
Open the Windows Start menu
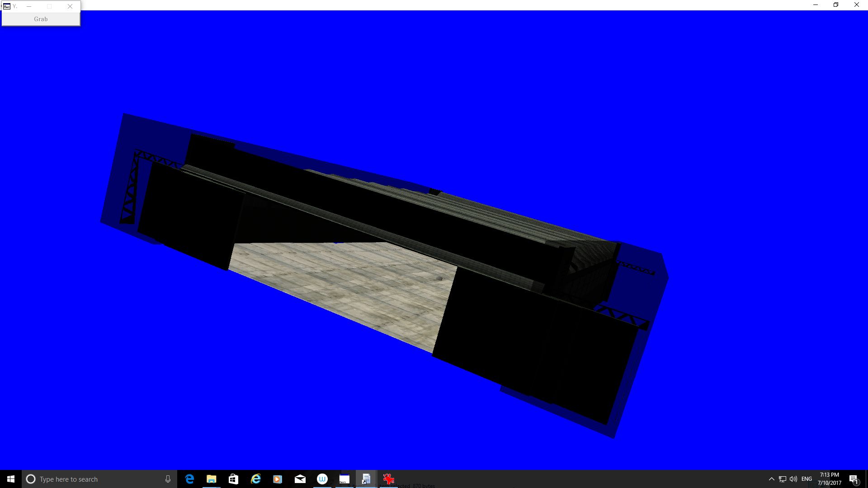(x=11, y=479)
